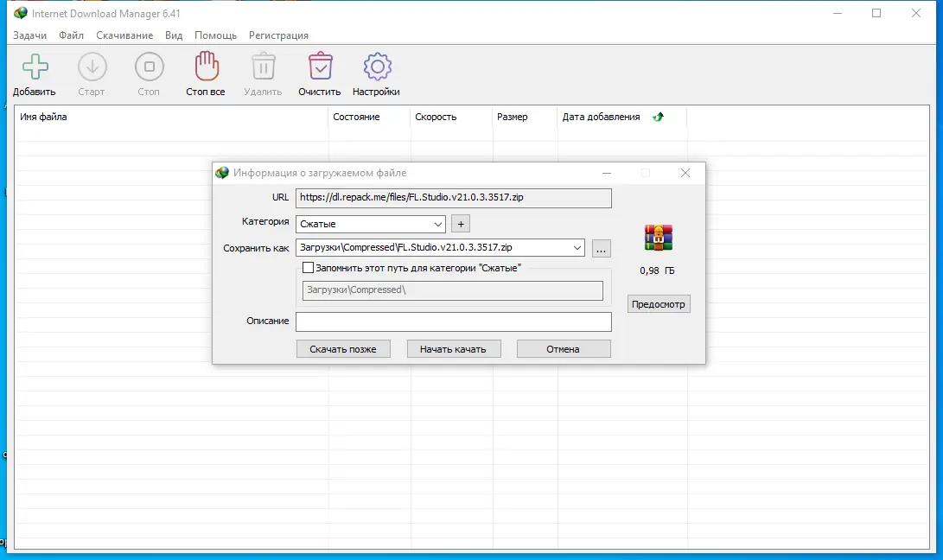
Task: Click the Удалить trash icon
Action: (x=264, y=67)
